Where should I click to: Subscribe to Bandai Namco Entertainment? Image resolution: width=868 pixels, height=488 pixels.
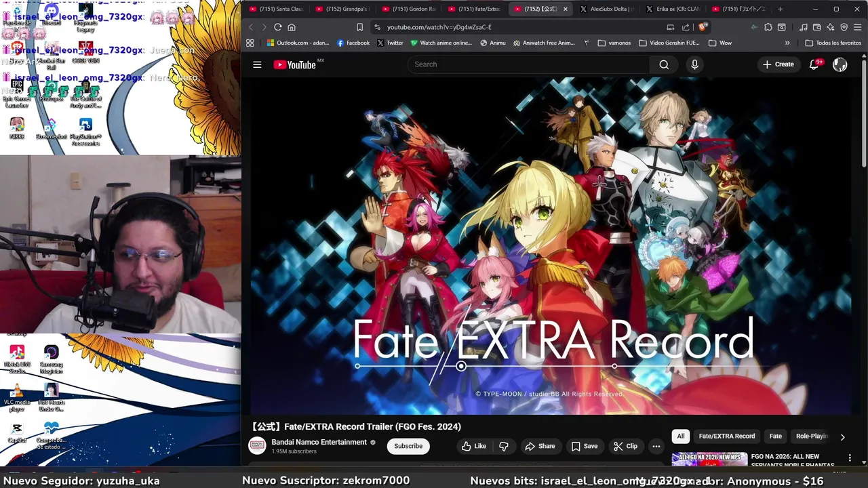[408, 446]
